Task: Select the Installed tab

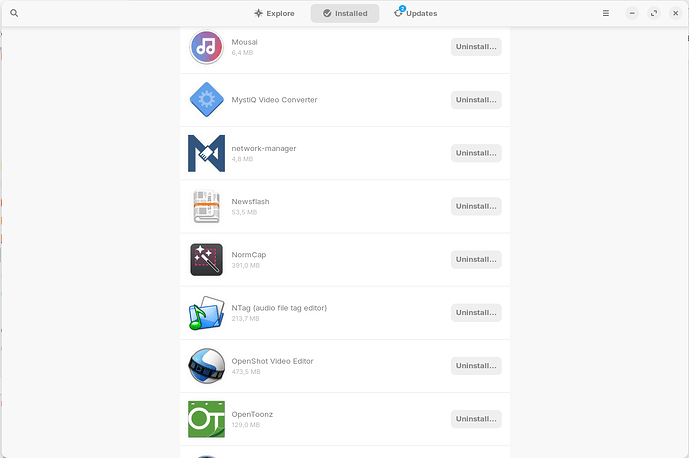Action: point(345,13)
